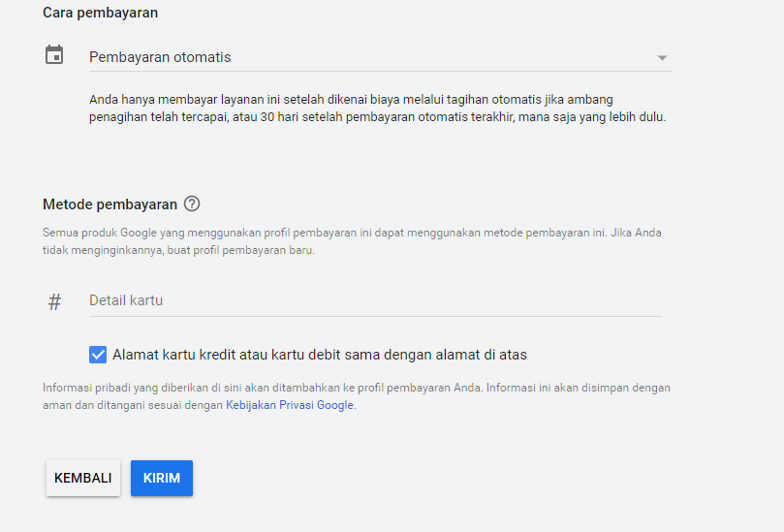
Task: Click the 'Alamat kartu kredit atau kartu debit' label
Action: (320, 355)
